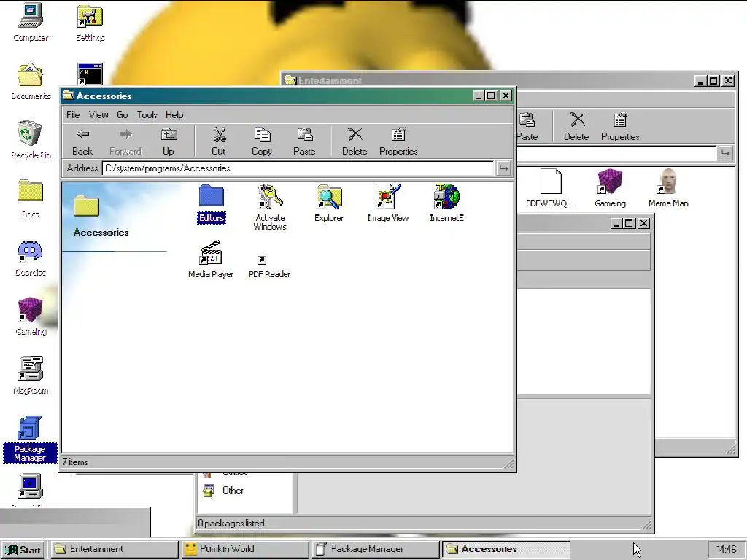Click the Forward toolbar button

tap(125, 141)
